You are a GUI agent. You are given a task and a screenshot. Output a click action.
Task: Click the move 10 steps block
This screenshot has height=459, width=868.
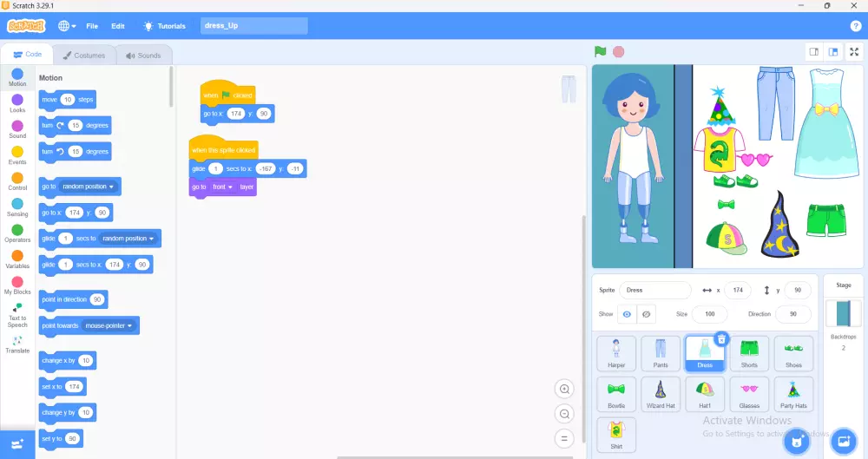(x=67, y=100)
